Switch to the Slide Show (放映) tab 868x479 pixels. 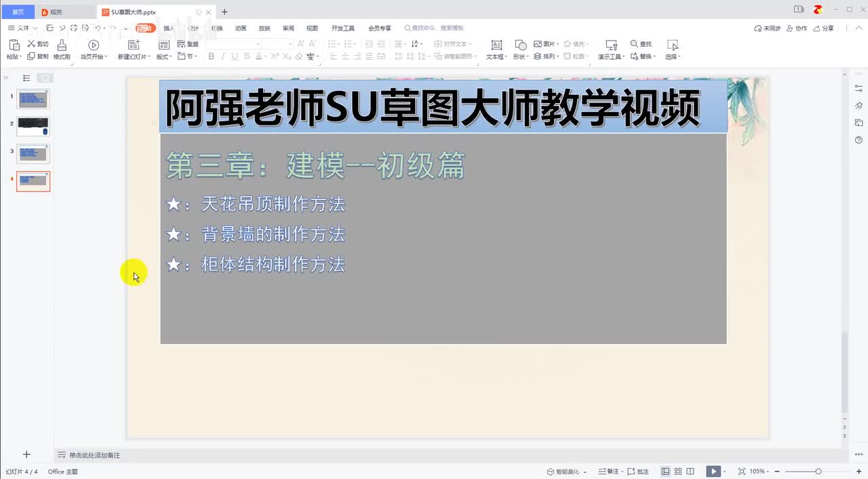[264, 28]
